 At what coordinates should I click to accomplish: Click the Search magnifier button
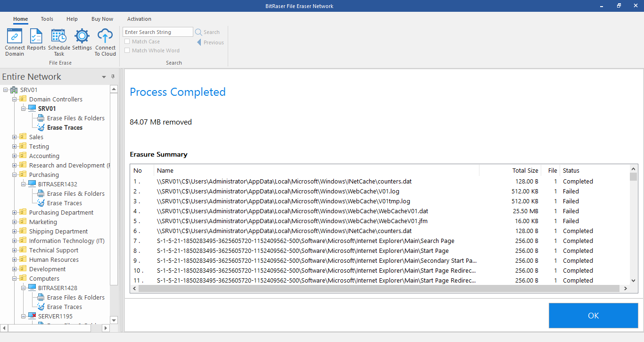tap(207, 32)
